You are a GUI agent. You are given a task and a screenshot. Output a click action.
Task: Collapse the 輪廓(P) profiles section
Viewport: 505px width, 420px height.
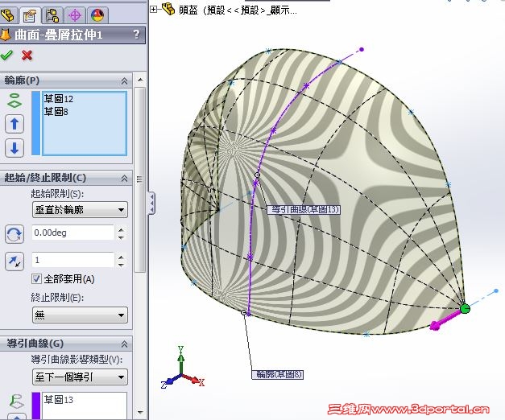click(x=124, y=81)
